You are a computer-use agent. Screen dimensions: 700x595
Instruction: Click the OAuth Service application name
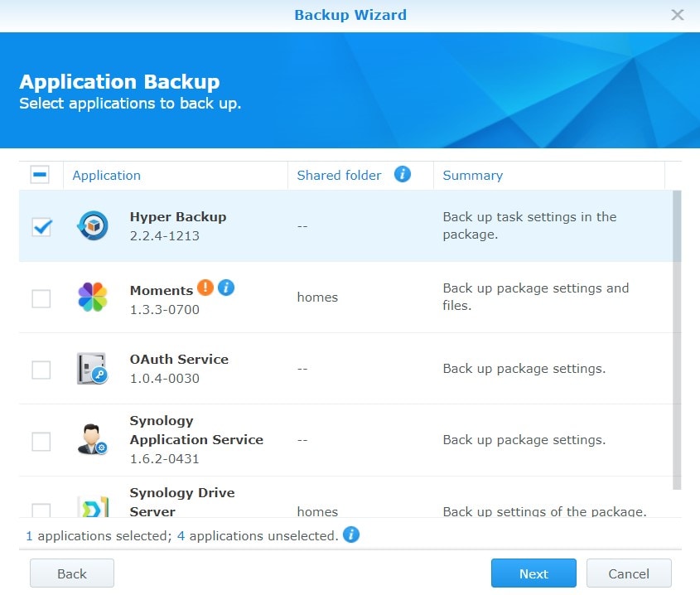(179, 360)
